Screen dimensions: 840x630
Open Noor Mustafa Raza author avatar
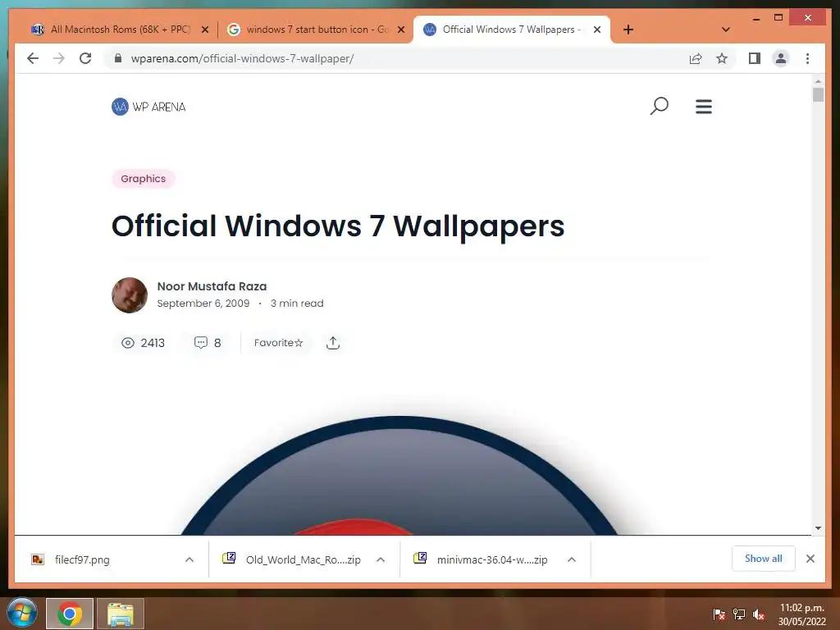(129, 295)
